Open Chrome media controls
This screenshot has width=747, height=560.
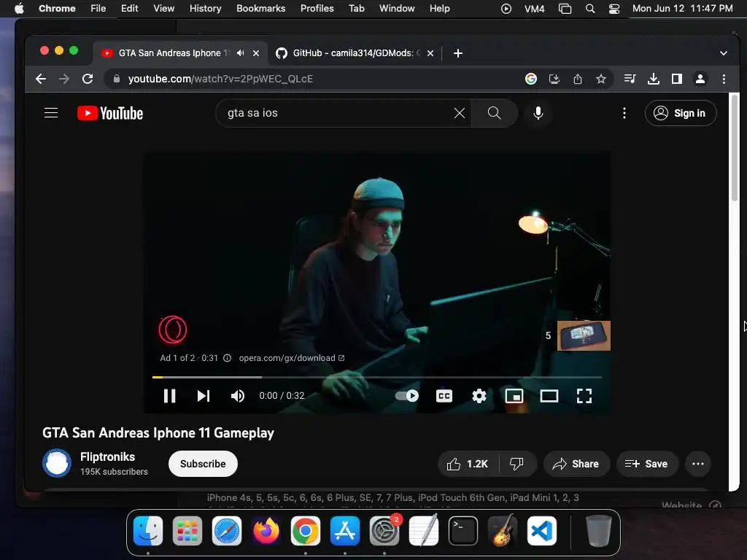pos(630,79)
